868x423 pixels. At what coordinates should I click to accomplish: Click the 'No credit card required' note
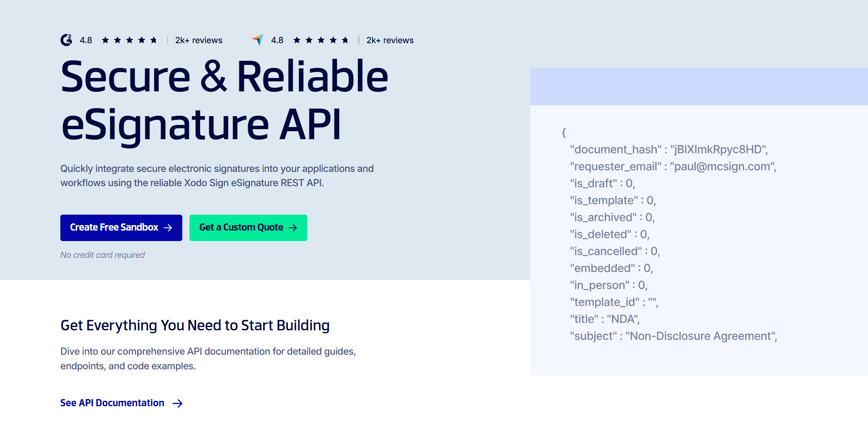pos(103,255)
